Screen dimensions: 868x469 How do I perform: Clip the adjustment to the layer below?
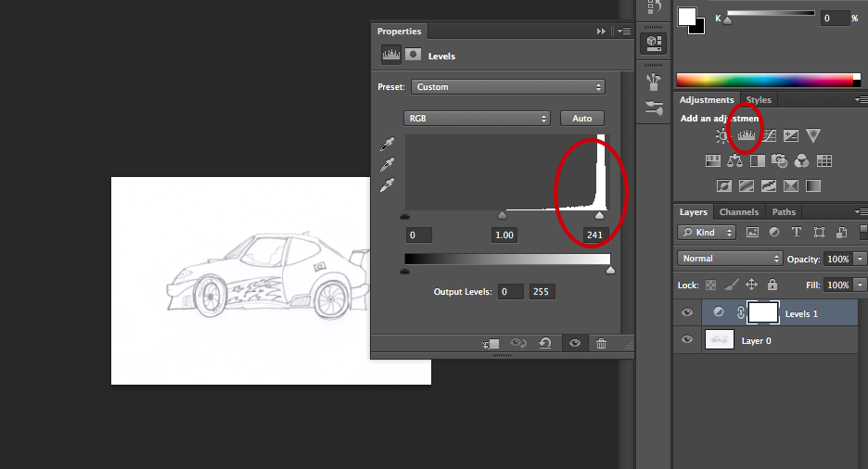coord(491,344)
